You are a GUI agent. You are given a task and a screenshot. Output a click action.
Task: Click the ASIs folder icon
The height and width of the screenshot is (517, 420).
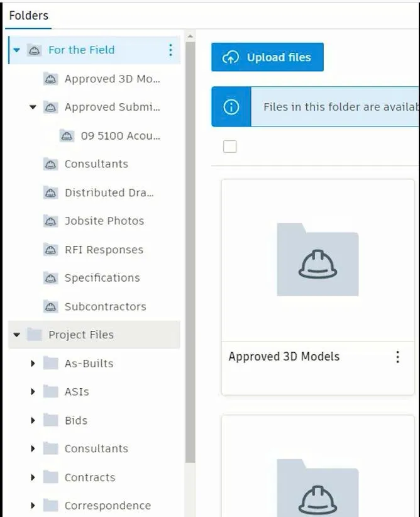point(50,392)
